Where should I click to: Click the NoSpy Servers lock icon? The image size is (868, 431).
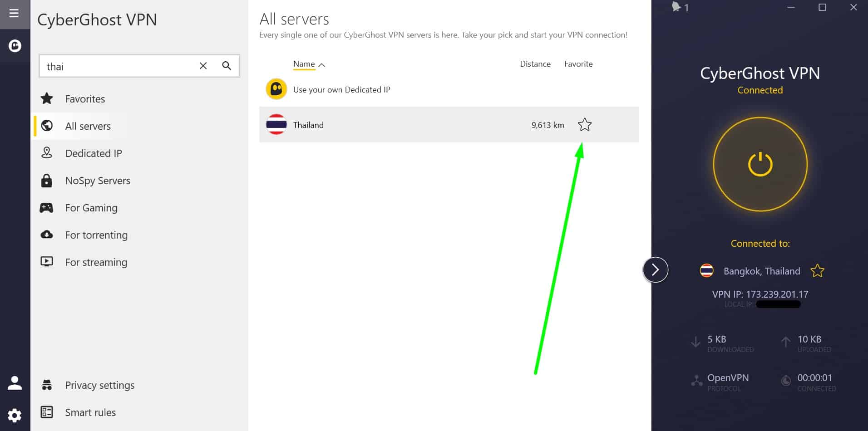click(46, 181)
